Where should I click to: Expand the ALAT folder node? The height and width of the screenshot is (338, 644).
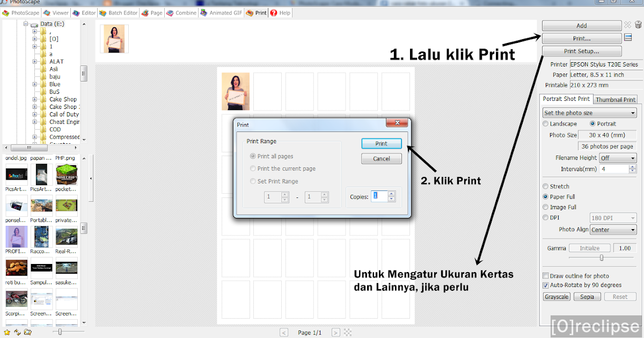tap(35, 62)
